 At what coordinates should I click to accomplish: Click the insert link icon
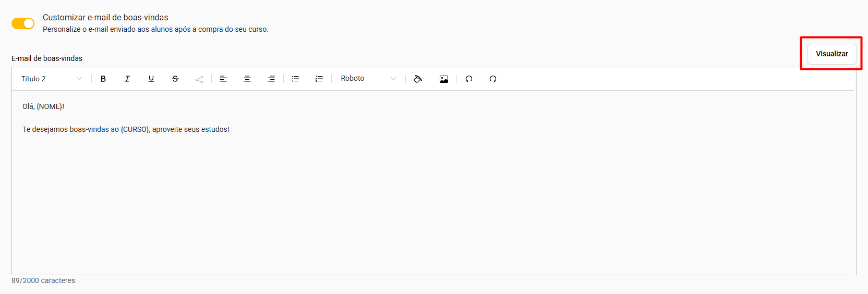click(x=199, y=79)
